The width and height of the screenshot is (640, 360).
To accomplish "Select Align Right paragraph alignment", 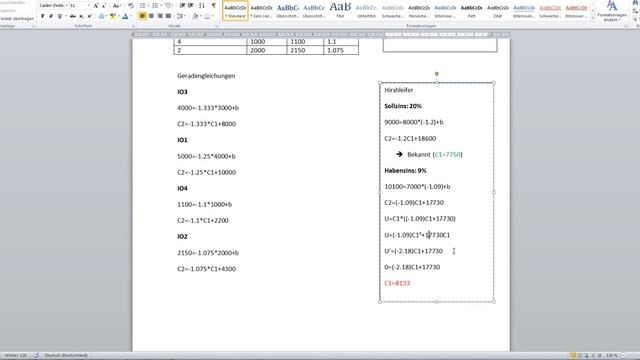I will click(160, 16).
